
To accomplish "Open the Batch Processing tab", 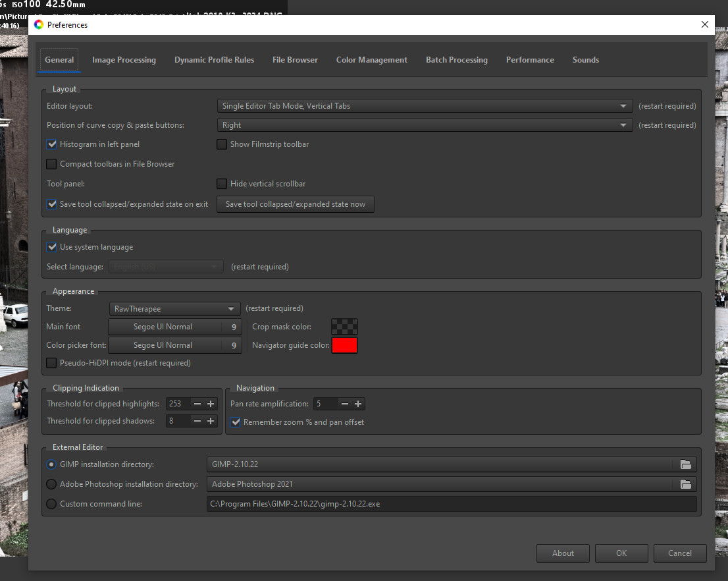I will [x=456, y=60].
